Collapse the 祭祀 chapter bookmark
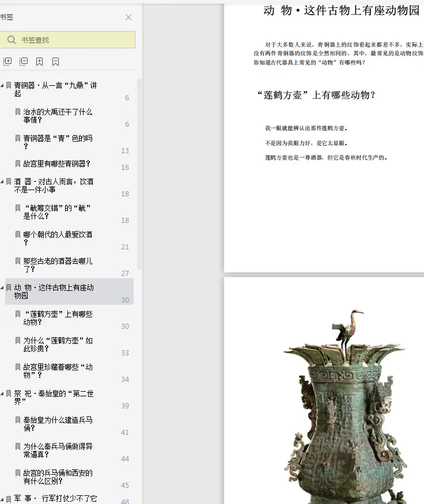Viewport: 424px width, 504px height. point(2,393)
